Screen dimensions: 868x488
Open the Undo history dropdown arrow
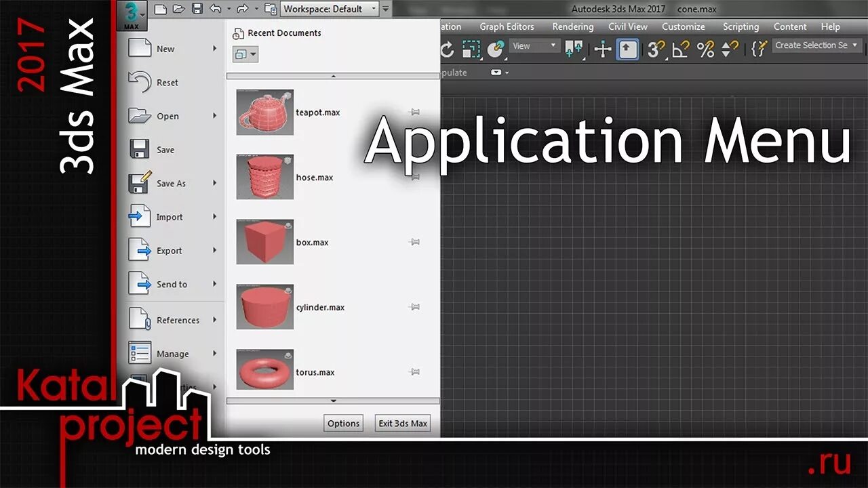coord(229,9)
